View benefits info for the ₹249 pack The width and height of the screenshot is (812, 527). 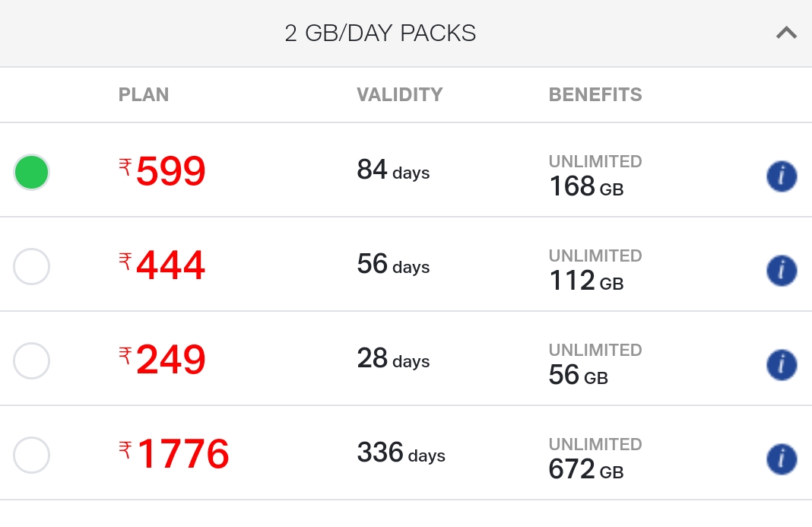[782, 364]
